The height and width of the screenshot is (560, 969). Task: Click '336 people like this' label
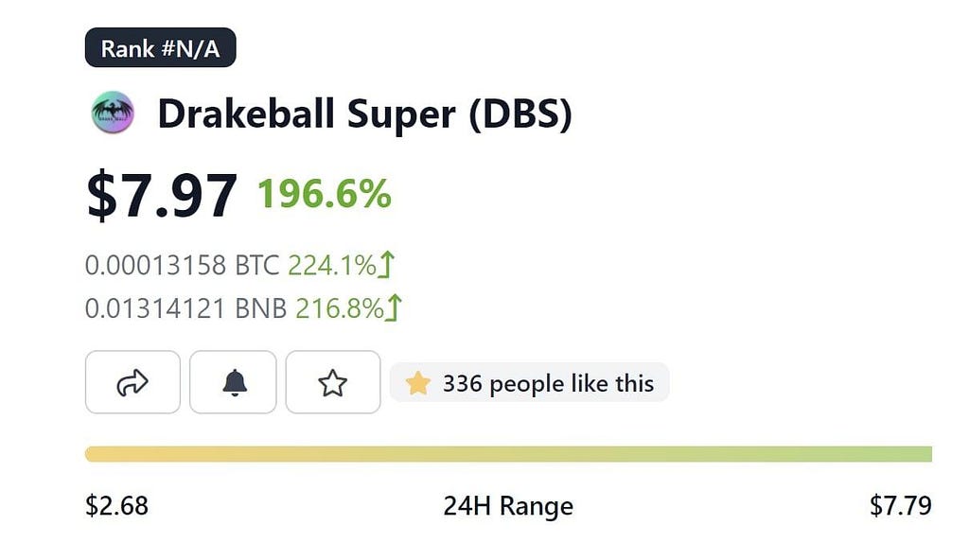[548, 383]
